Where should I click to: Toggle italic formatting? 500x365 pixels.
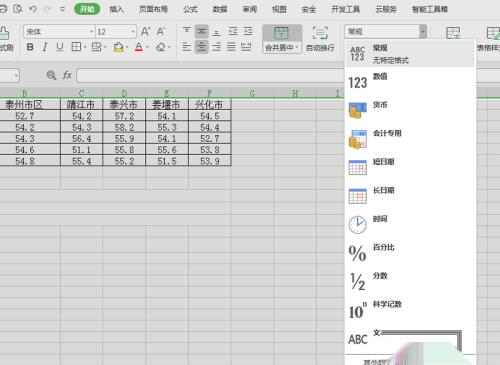pos(45,47)
